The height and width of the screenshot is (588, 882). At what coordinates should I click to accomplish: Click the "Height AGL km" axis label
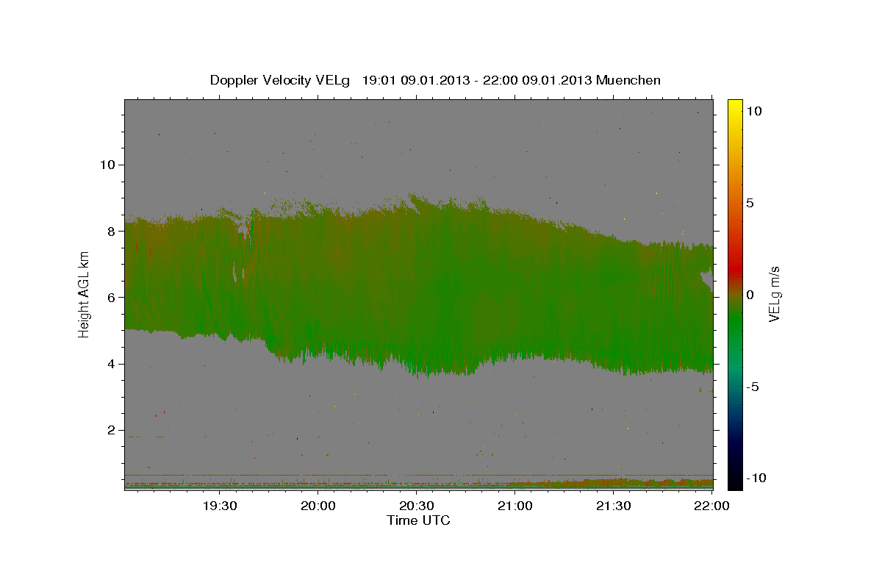(85, 295)
